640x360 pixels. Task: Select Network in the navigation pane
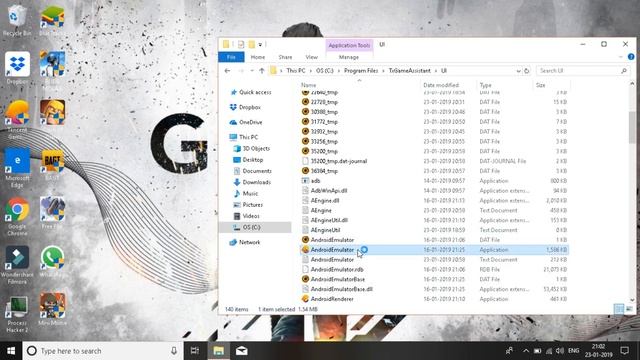point(249,242)
